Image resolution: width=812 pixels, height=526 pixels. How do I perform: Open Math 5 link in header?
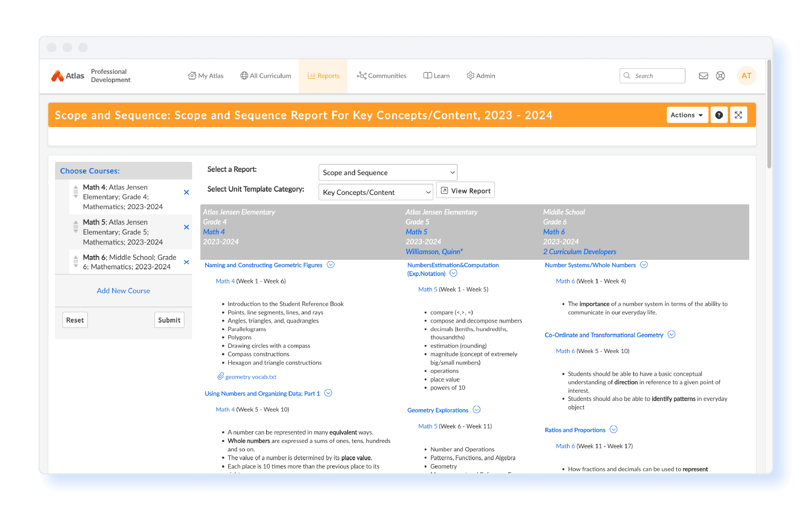click(x=416, y=232)
